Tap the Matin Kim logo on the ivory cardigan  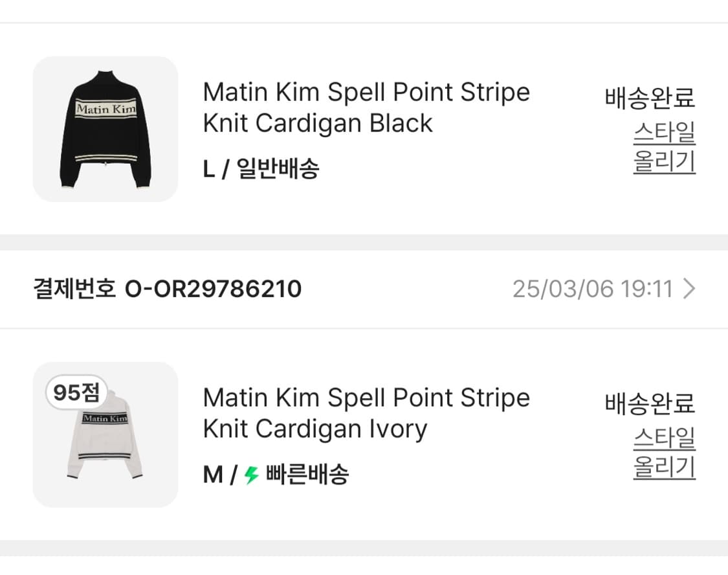[x=105, y=418]
